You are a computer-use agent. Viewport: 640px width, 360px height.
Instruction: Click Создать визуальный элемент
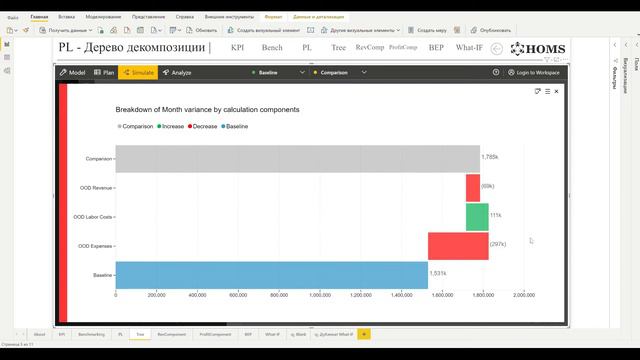point(264,30)
